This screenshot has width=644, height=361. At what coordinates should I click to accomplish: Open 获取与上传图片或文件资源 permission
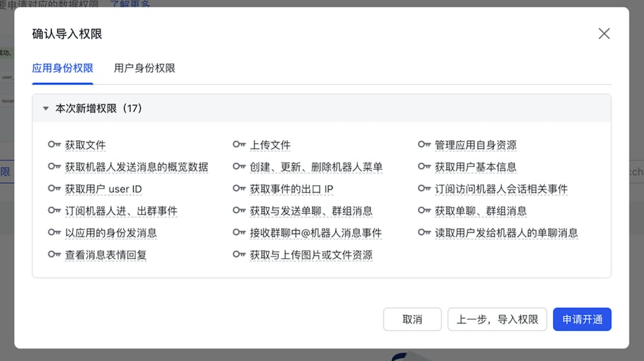311,255
